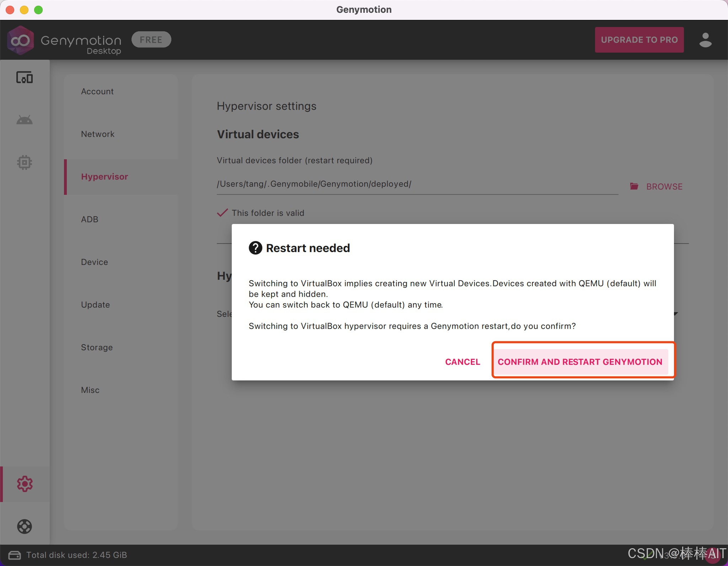This screenshot has width=728, height=566.
Task: Open the user account profile icon
Action: click(x=705, y=40)
